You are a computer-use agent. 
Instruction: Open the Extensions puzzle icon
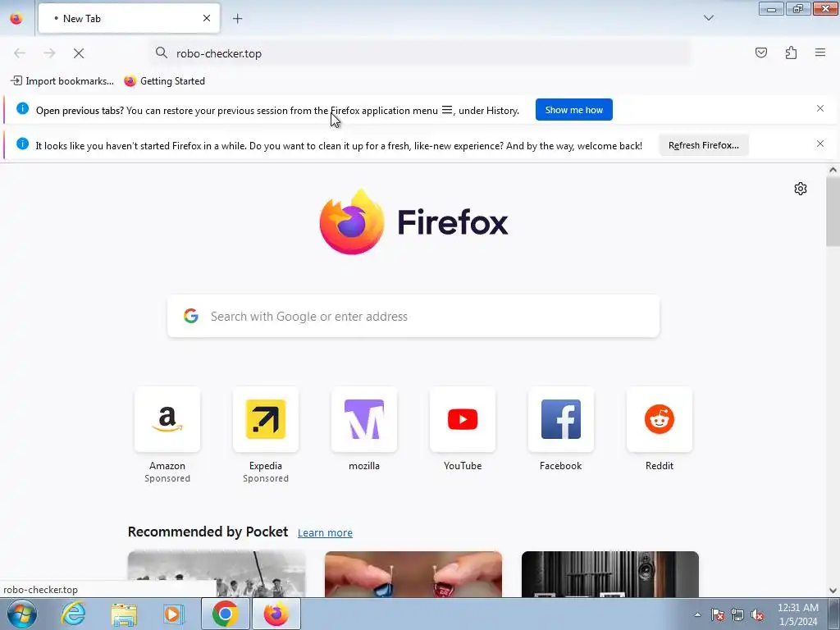click(791, 52)
